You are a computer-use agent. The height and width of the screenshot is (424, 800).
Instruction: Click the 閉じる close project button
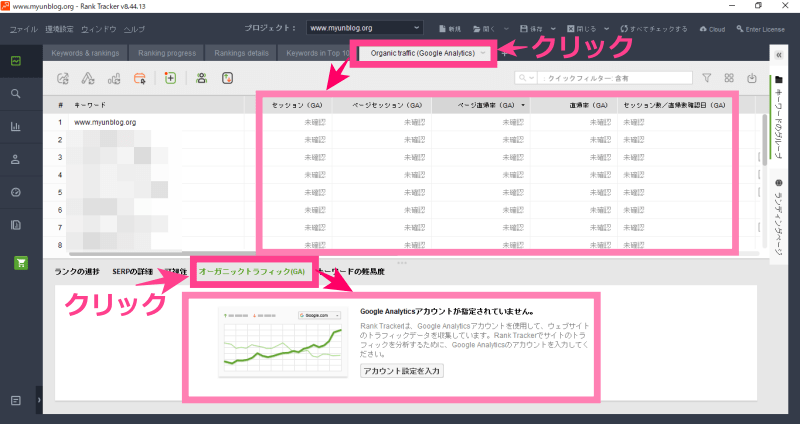point(581,29)
